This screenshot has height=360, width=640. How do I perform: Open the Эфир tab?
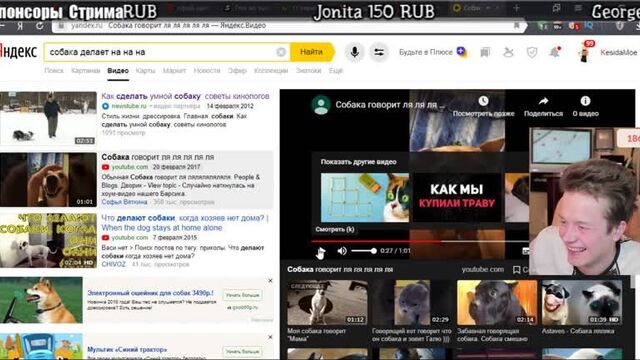point(237,71)
